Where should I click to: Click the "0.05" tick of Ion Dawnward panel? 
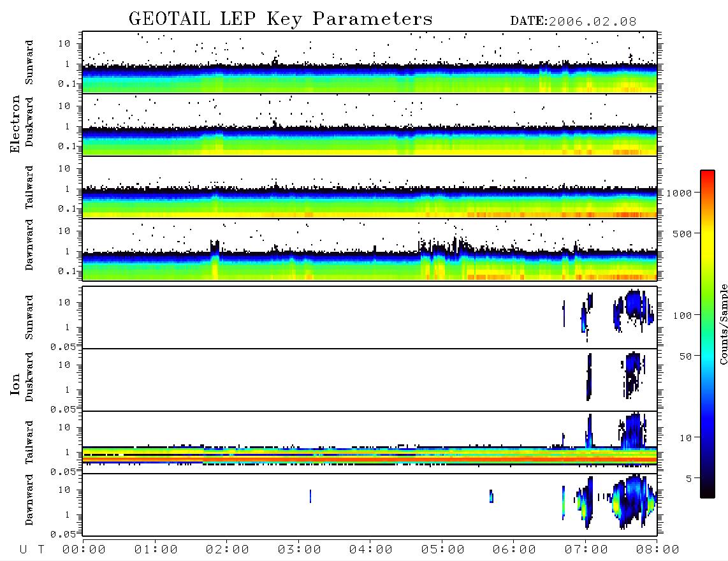[x=62, y=534]
